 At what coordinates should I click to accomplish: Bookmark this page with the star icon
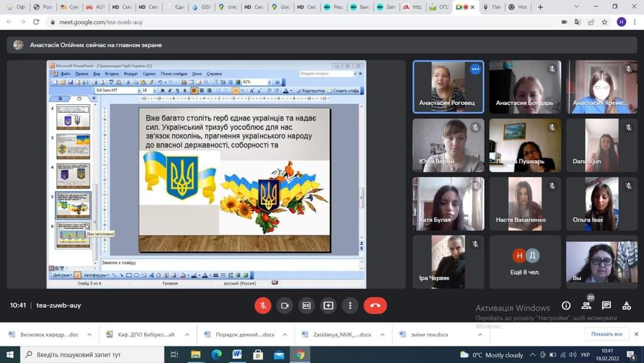click(x=605, y=21)
